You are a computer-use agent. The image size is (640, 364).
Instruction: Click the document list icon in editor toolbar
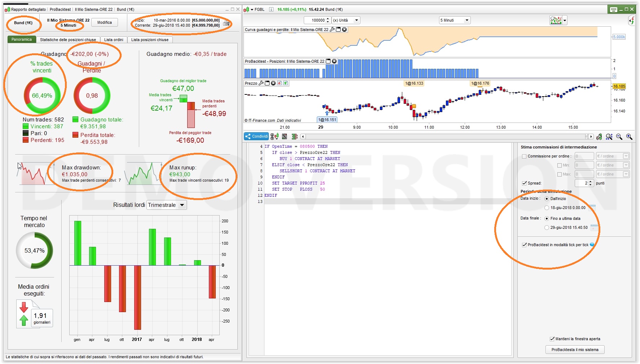[285, 137]
